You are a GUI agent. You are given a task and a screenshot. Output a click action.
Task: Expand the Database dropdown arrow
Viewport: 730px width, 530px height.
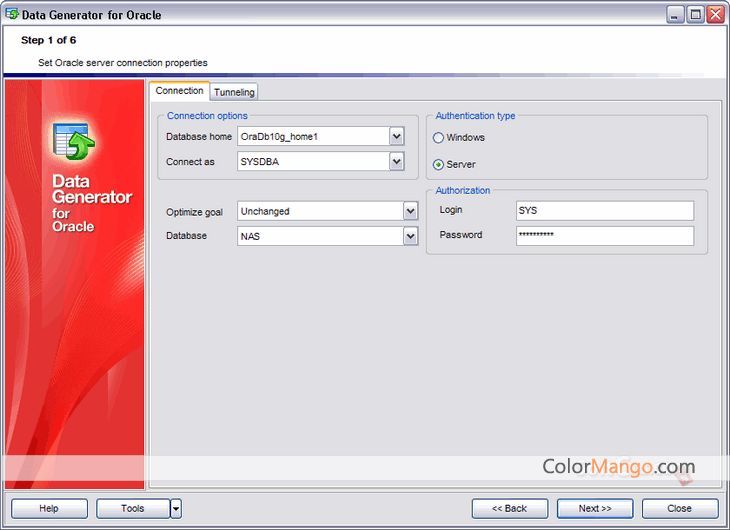pos(410,236)
